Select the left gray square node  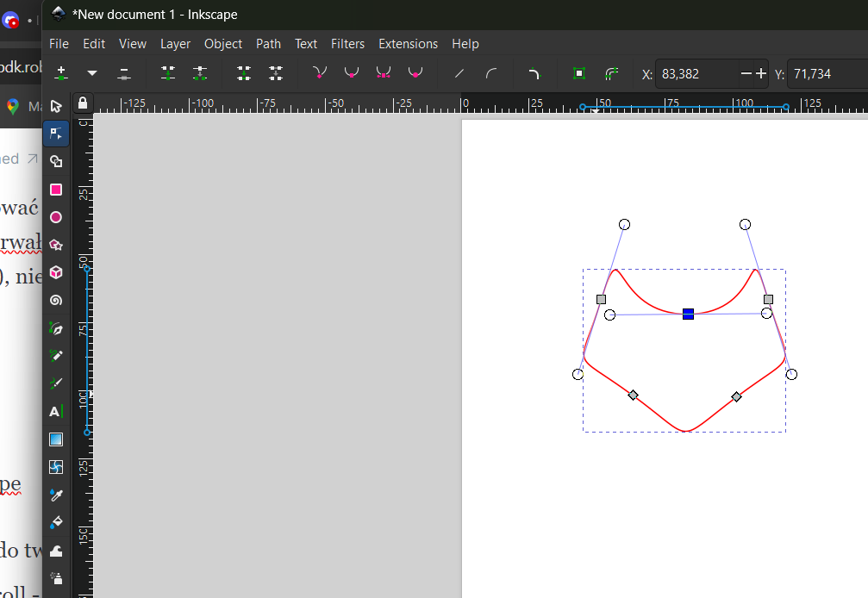601,299
